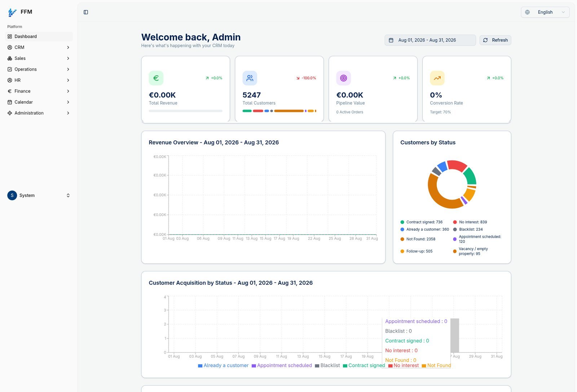
Task: Click the green euro Total Revenue icon
Action: [x=156, y=78]
